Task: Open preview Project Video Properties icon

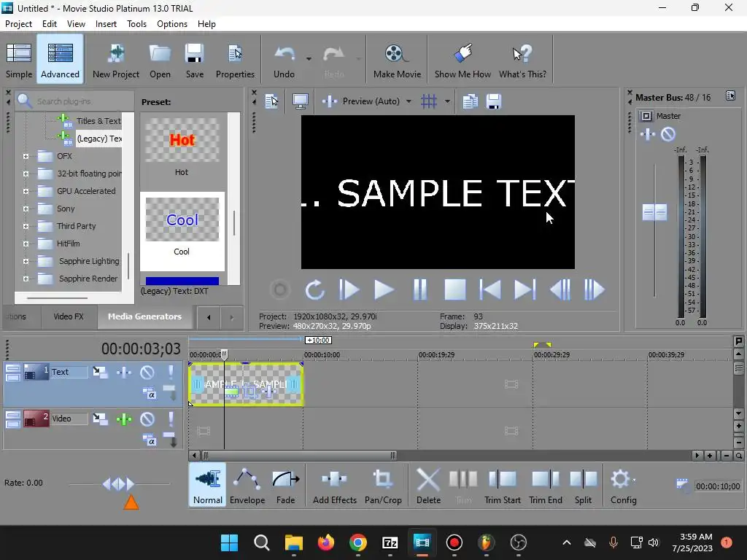Action: coord(271,101)
